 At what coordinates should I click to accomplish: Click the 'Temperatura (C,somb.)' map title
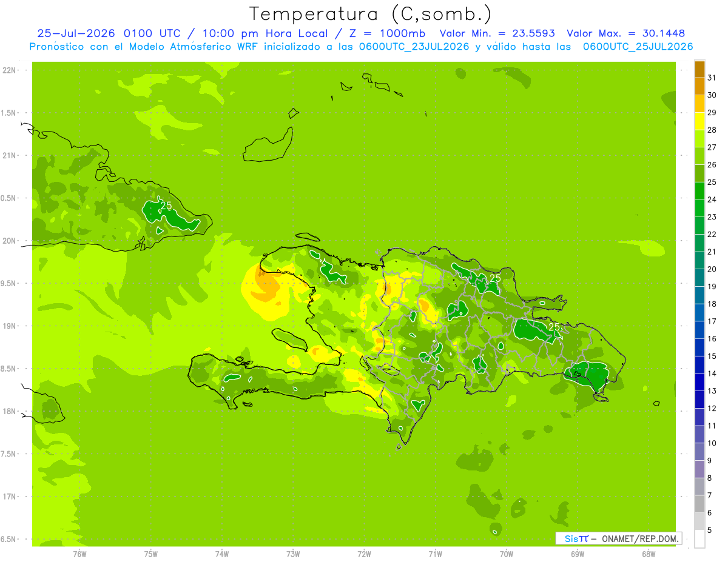(x=370, y=14)
